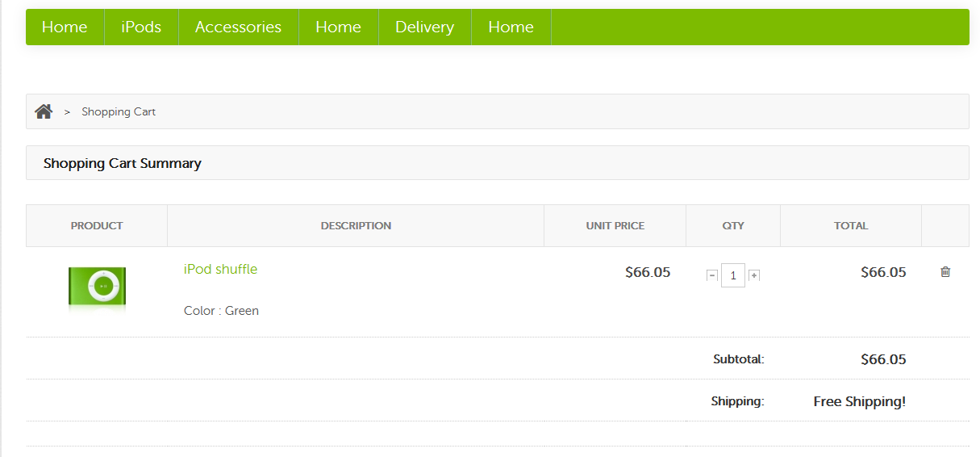Go to the Accessories menu item
Viewport: 980px width, 457px height.
click(238, 27)
